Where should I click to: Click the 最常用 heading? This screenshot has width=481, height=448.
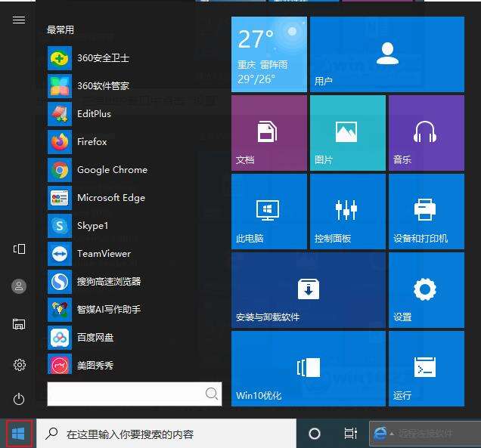pos(61,30)
